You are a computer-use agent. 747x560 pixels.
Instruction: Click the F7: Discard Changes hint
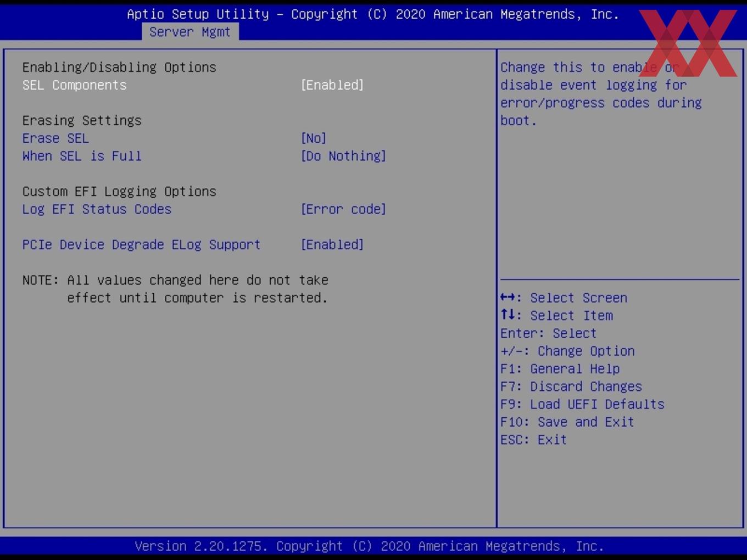coord(571,387)
